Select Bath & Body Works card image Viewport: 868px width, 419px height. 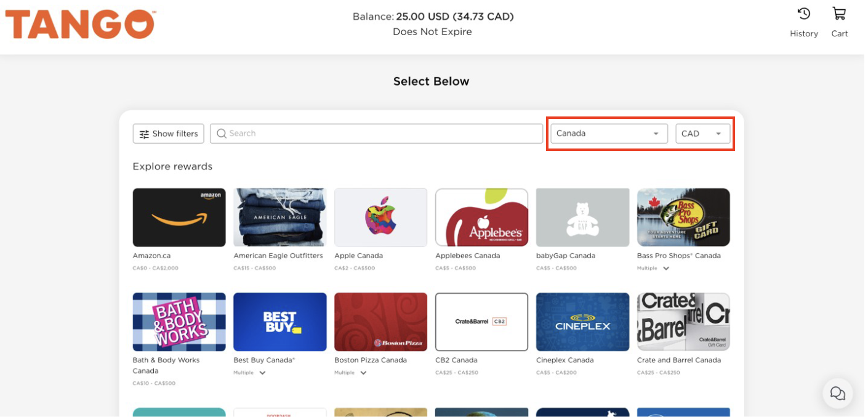[x=180, y=323]
